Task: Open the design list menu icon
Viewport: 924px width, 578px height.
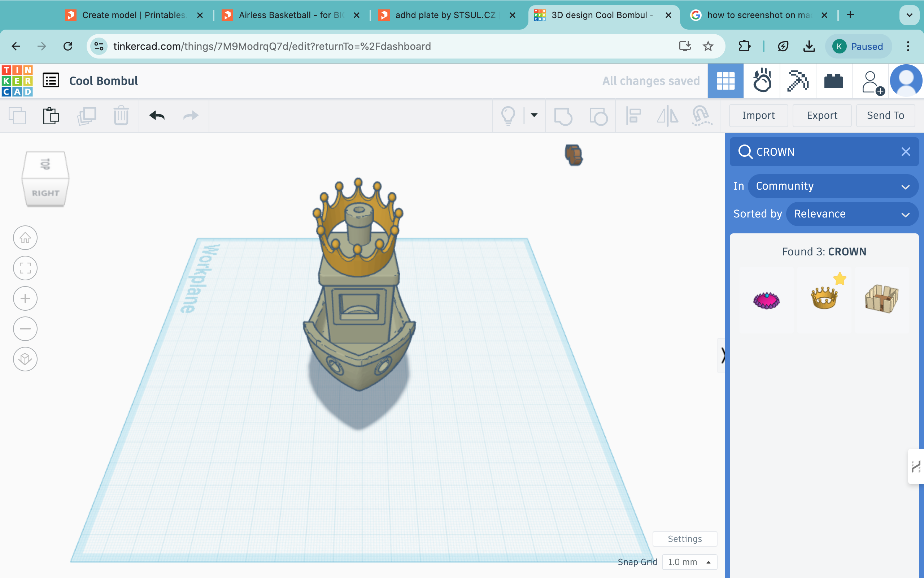Action: pos(51,81)
